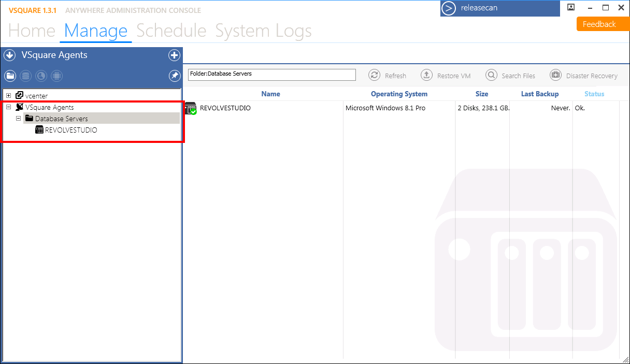Click the Folder:Database Servers filter field
Screen dimensions: 630x364
(272, 75)
